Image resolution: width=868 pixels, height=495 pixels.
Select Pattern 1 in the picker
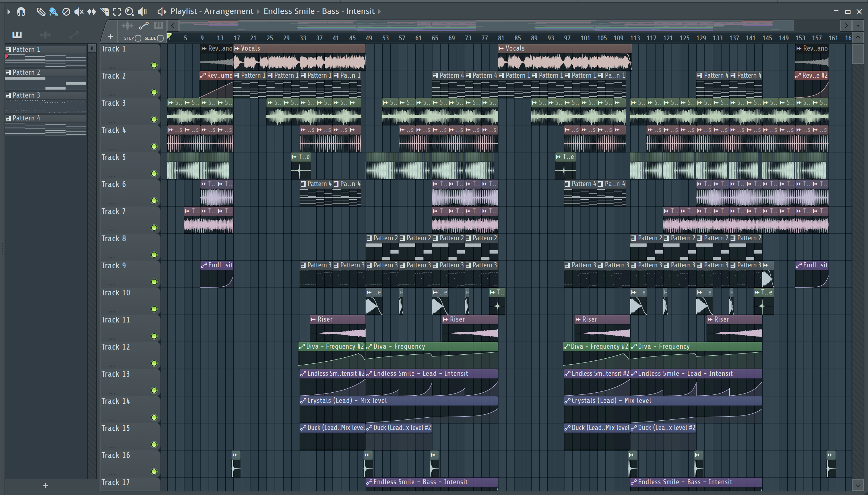[45, 56]
